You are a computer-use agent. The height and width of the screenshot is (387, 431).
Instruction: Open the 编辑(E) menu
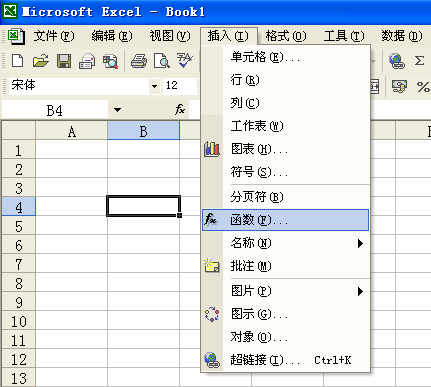[x=112, y=36]
